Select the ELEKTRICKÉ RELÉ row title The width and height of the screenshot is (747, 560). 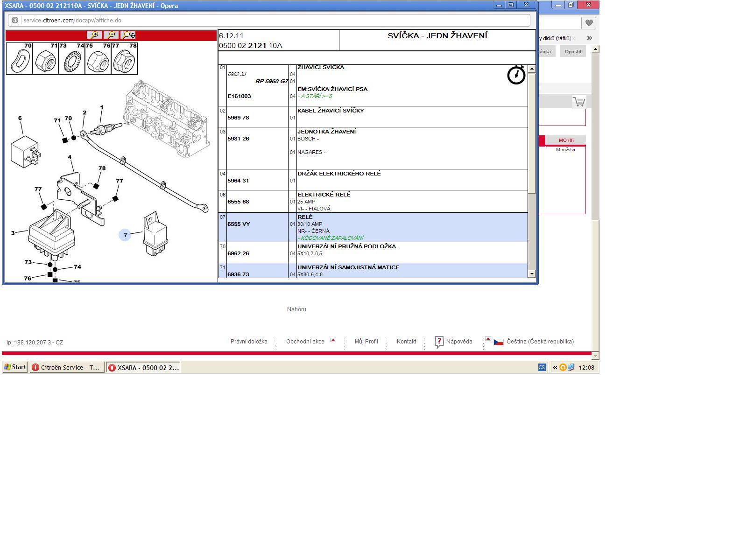324,195
